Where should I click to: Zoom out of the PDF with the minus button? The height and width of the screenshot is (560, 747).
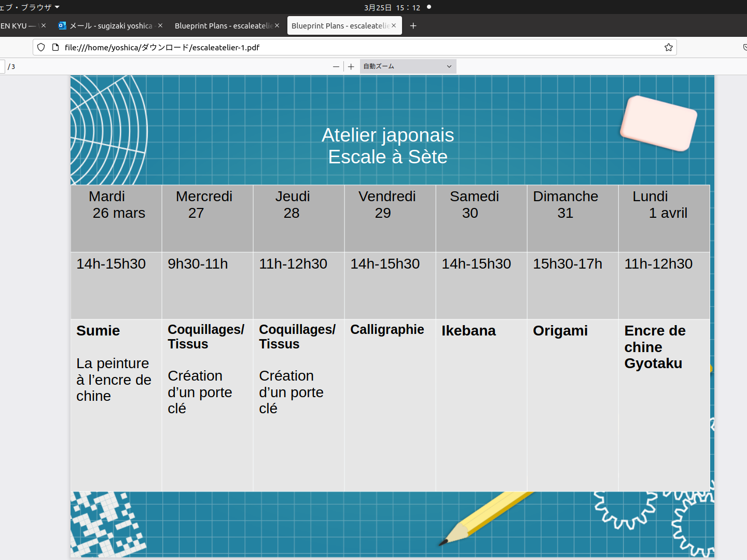[336, 66]
